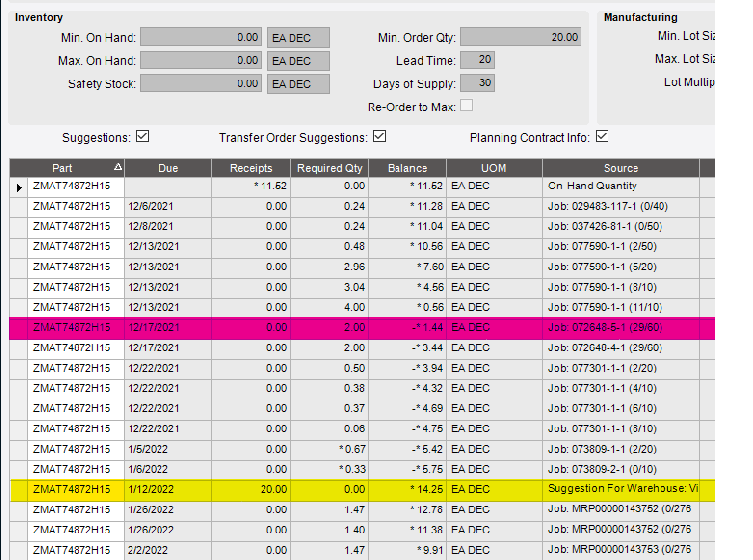753x560 pixels.
Task: Disable Transfer Order Suggestions
Action: (380, 136)
